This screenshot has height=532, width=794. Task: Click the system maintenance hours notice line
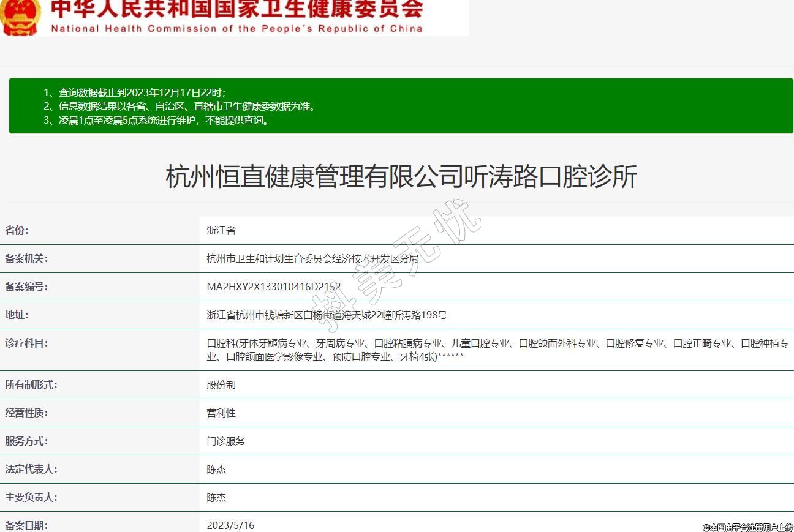156,120
